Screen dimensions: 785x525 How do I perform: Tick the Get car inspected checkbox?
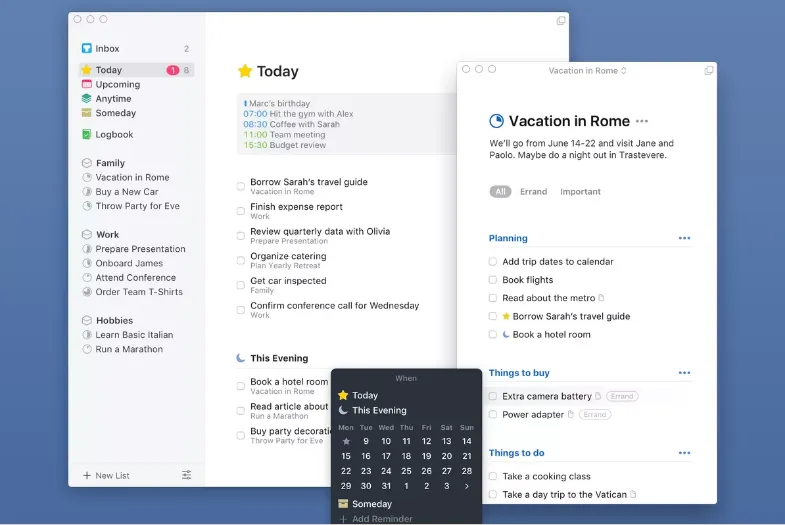[241, 285]
